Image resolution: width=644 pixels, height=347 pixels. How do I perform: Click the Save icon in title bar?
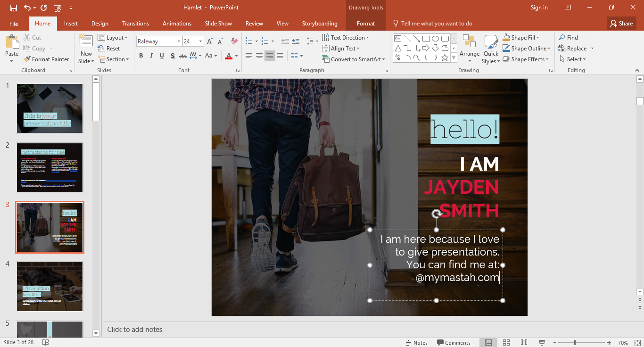13,8
